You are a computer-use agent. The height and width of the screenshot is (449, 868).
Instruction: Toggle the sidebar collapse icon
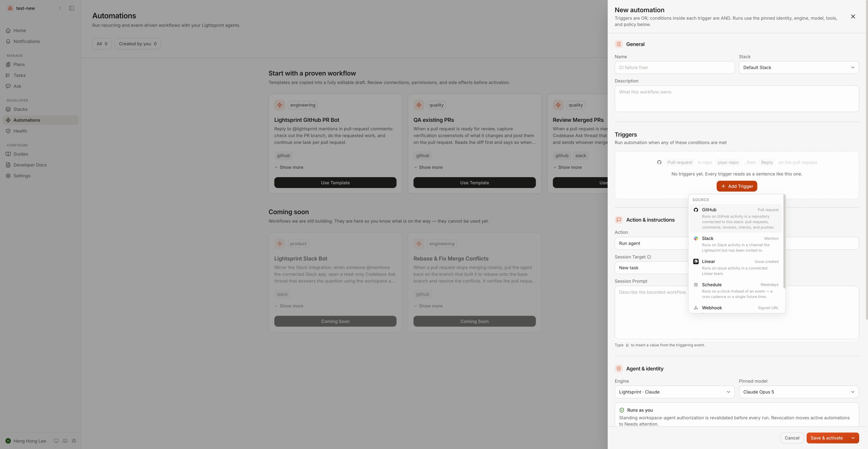point(72,8)
